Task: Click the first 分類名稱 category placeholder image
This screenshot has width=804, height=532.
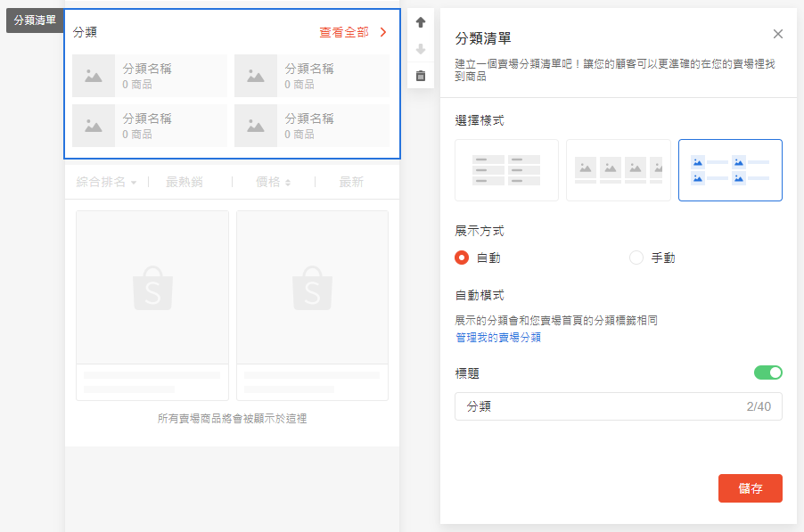Action: (x=94, y=76)
